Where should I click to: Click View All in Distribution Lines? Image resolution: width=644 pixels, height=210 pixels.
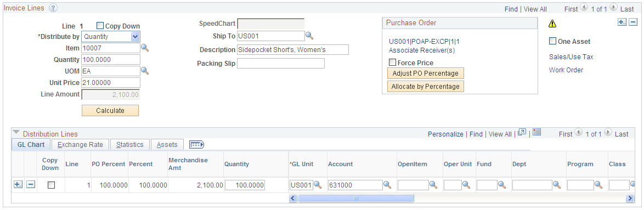[500, 134]
